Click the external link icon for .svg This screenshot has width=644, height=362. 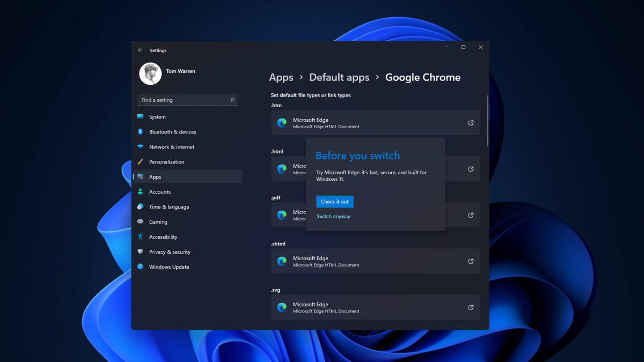pyautogui.click(x=471, y=307)
